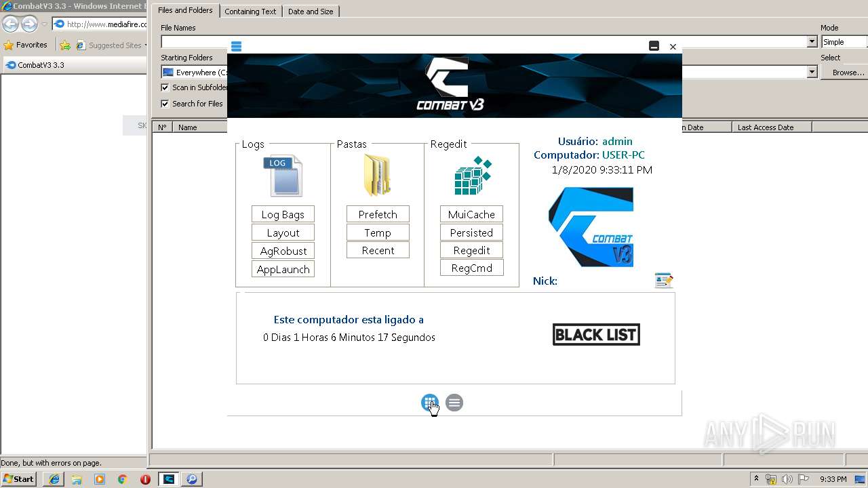
Task: Expand the Starting Folders dropdown arrow
Action: 812,72
